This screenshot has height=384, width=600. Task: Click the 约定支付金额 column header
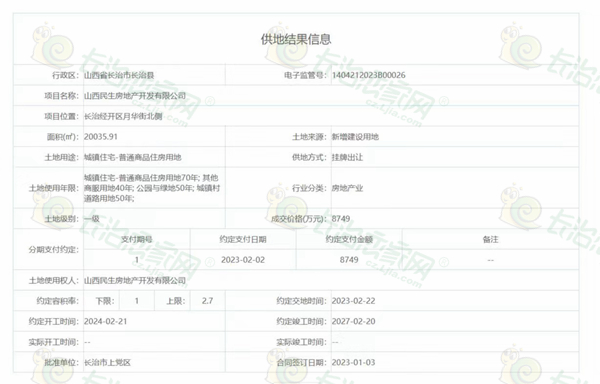(x=349, y=239)
